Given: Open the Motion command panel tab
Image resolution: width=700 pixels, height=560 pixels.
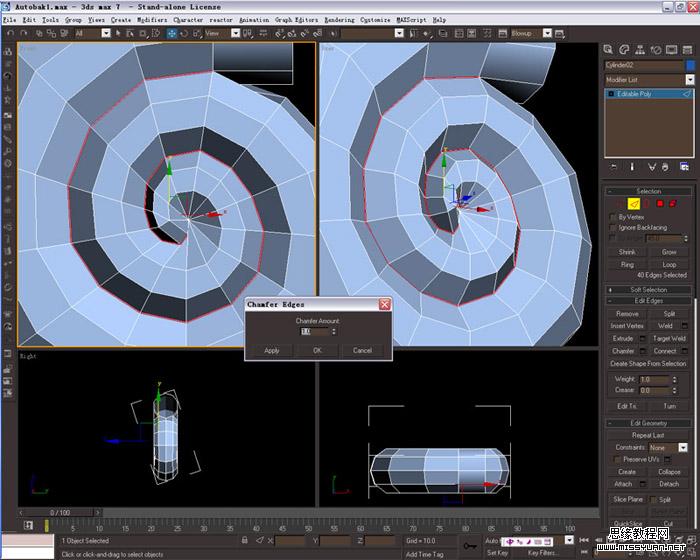Looking at the screenshot, I should 656,50.
